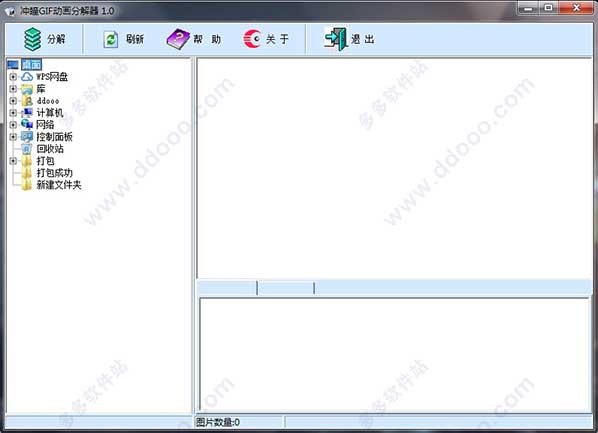Viewport: 598px width, 433px height.
Task: Select the 库 tree label
Action: click(x=41, y=89)
